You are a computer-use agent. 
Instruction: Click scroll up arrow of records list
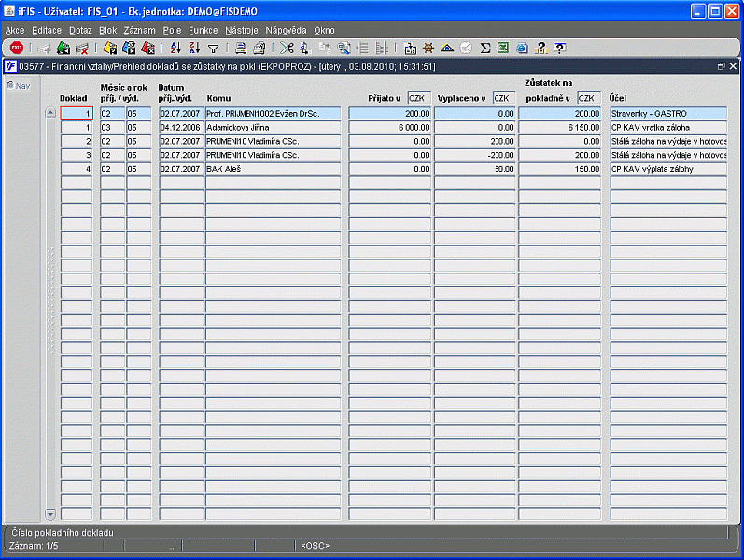(x=50, y=113)
